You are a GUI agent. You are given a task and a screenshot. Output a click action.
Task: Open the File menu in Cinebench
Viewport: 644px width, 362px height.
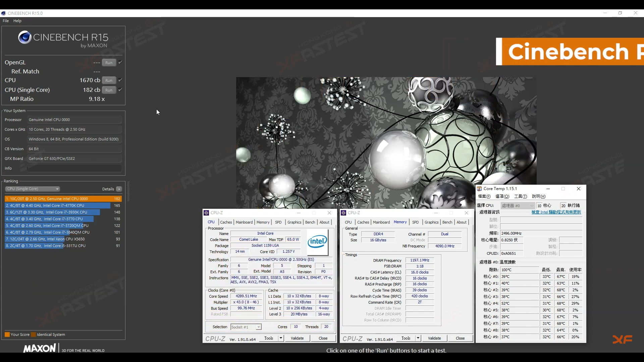(6, 21)
